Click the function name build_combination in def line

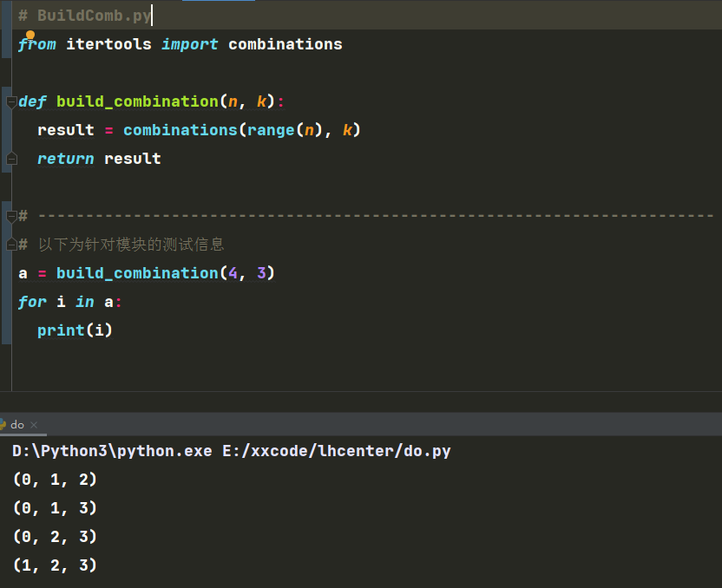tap(137, 101)
